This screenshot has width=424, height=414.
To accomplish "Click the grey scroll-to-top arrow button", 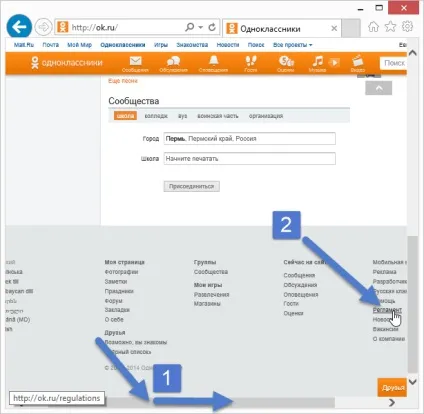I will [x=379, y=88].
